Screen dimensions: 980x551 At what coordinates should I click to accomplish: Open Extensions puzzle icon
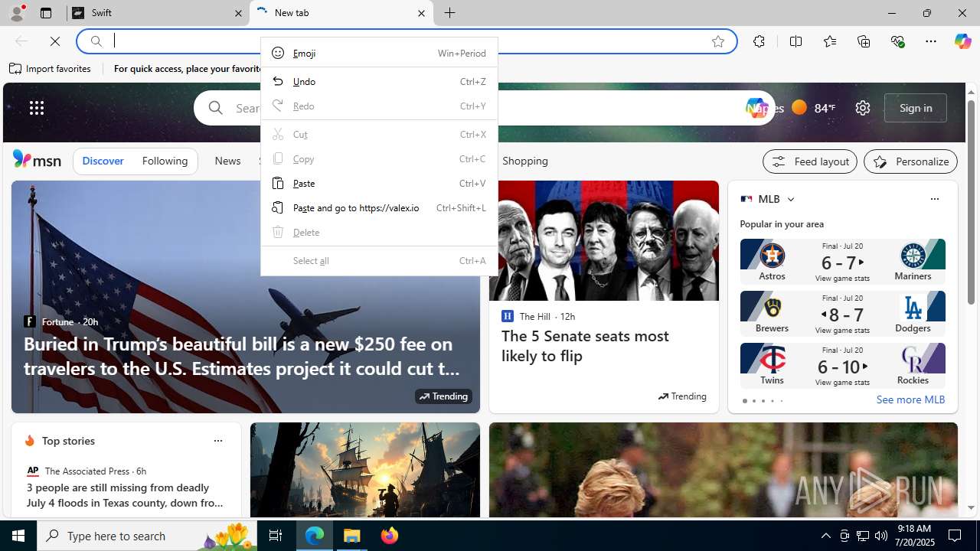pos(759,41)
